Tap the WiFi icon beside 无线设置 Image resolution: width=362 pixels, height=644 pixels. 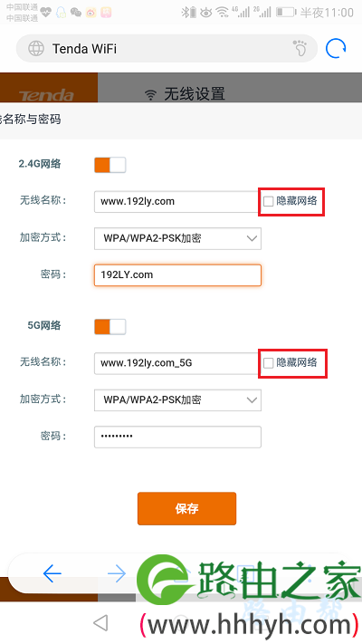click(150, 95)
